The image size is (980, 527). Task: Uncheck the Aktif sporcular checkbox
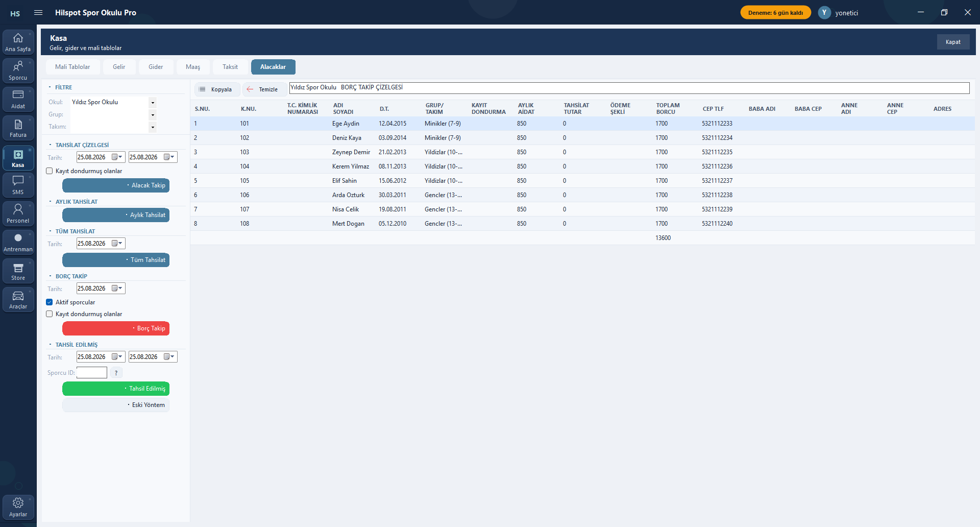pyautogui.click(x=50, y=302)
